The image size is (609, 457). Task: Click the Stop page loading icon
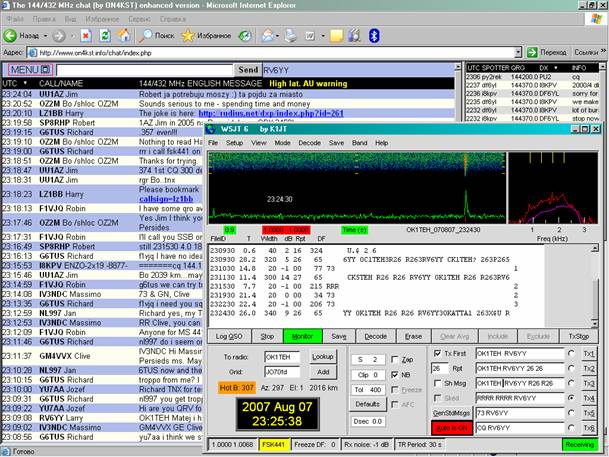(86, 36)
